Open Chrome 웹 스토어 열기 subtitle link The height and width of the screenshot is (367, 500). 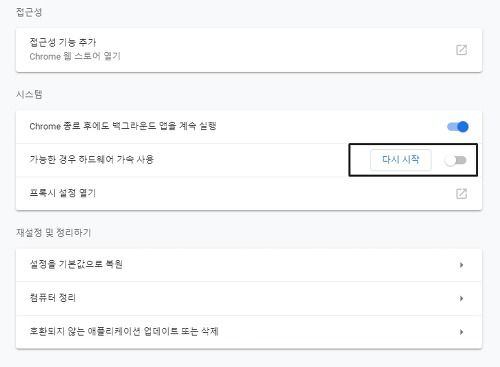pos(75,56)
